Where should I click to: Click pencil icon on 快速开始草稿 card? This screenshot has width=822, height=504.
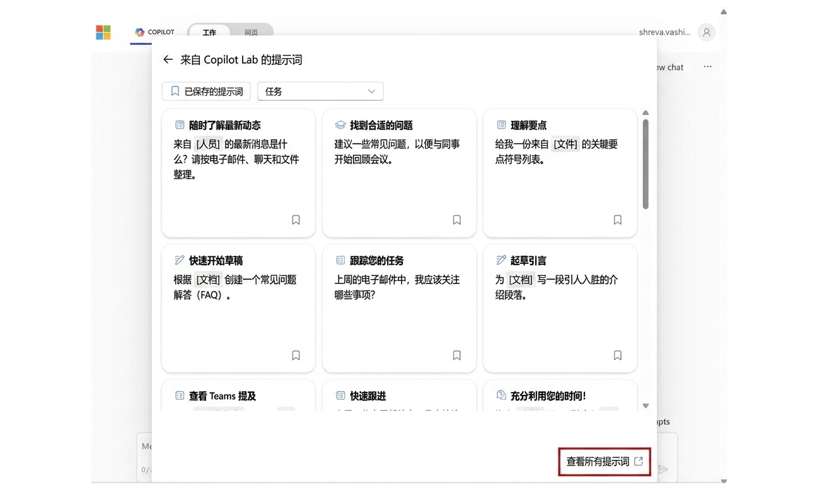180,260
